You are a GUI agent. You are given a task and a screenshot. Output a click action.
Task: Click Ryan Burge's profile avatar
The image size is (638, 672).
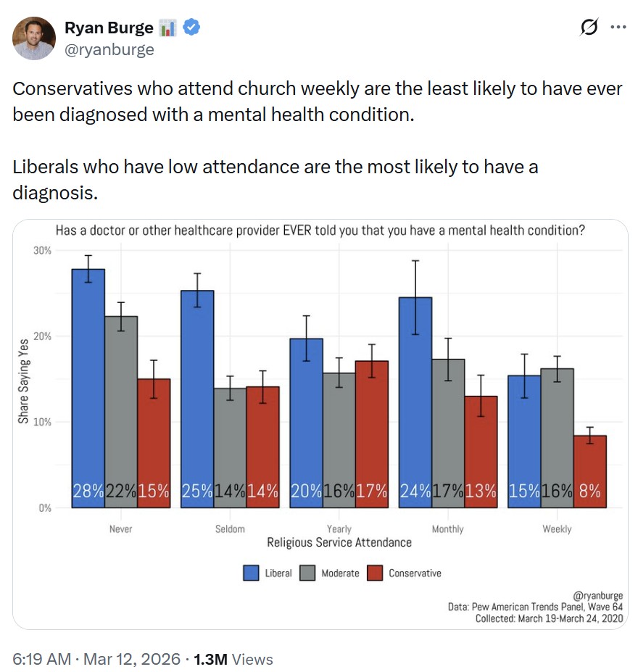point(33,37)
